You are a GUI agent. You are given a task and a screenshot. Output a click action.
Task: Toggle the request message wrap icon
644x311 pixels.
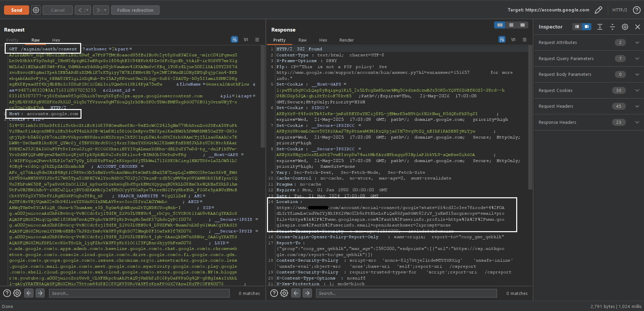tap(234, 40)
